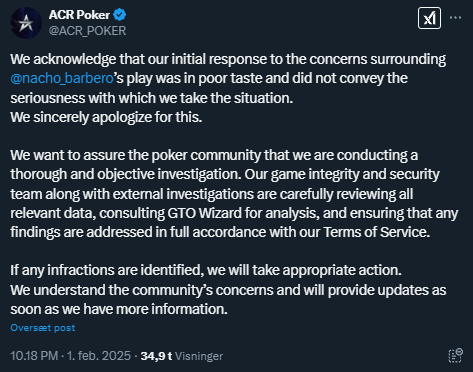Click the ACR Poker star avatar
This screenshot has width=473, height=372.
tap(26, 23)
